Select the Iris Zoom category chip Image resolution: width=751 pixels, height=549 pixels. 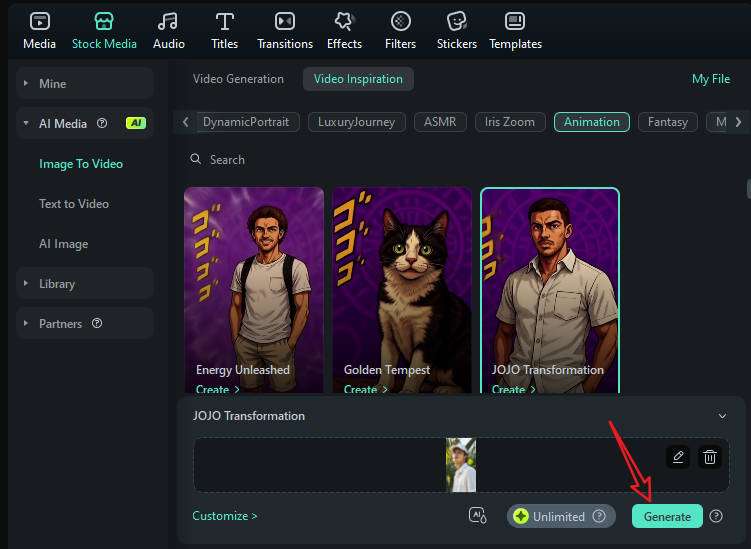pyautogui.click(x=510, y=122)
